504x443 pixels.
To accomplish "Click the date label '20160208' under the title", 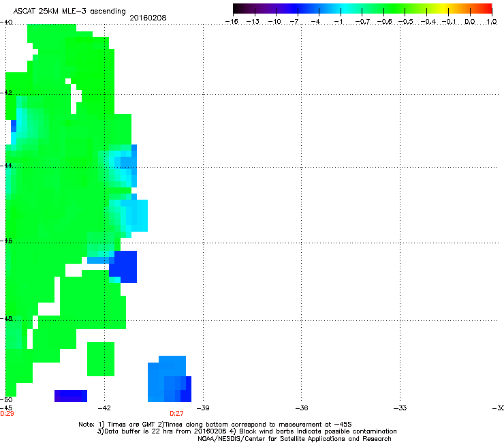I will point(148,18).
